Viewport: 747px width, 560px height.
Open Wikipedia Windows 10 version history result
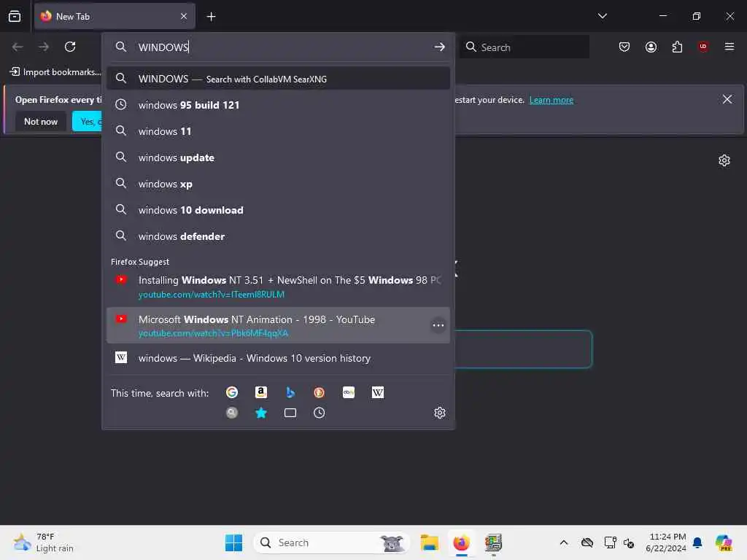click(278, 358)
